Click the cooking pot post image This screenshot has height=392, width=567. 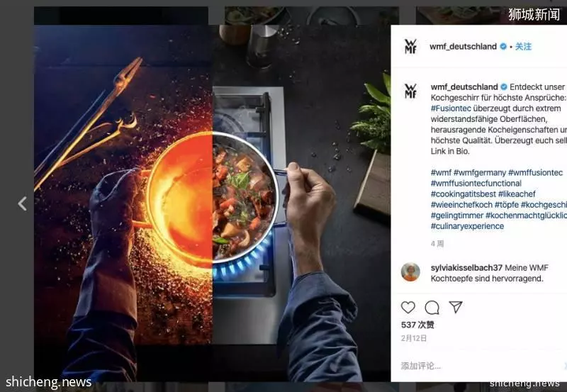point(212,195)
